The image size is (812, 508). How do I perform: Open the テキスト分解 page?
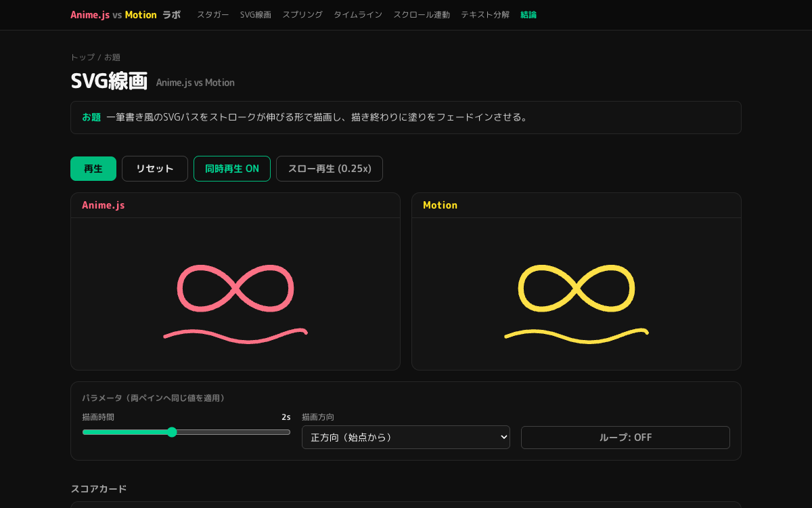(x=485, y=15)
